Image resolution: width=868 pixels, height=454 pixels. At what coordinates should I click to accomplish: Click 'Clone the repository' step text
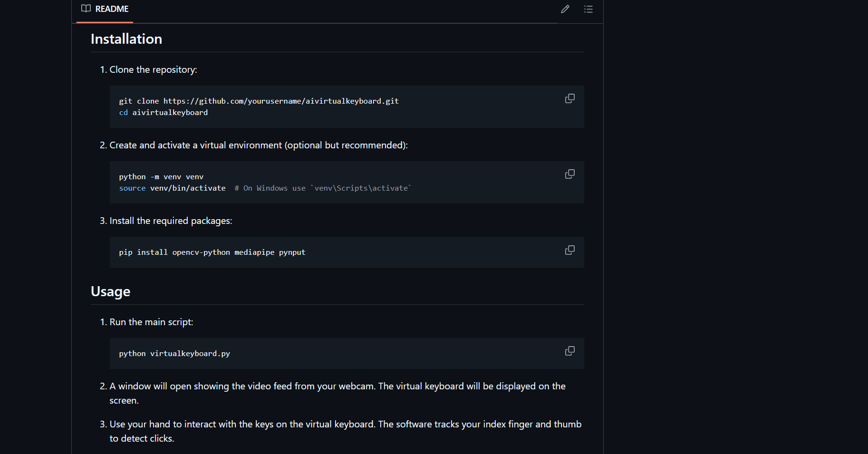[x=153, y=69]
